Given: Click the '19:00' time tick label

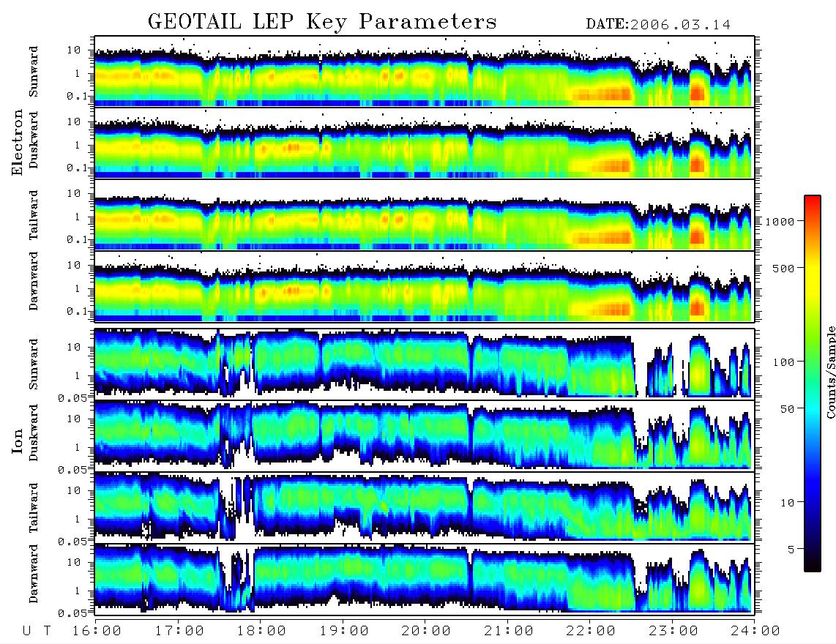Looking at the screenshot, I should click(344, 631).
